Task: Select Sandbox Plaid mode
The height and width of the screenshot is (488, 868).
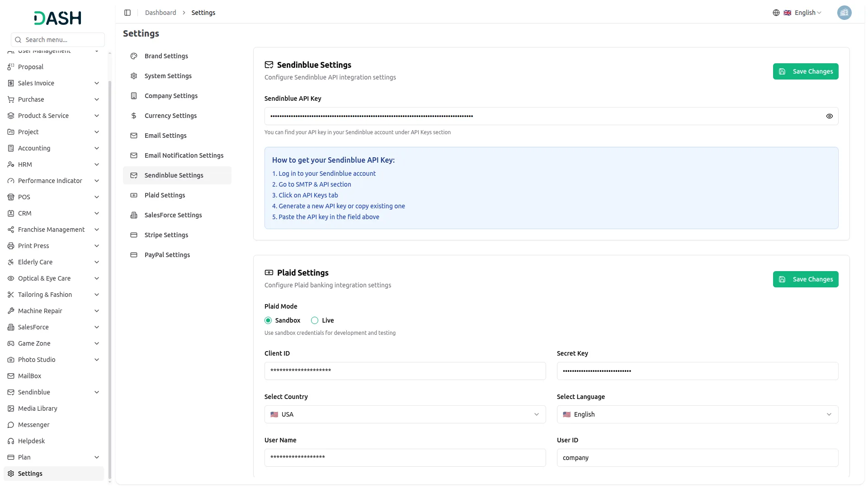Action: (x=268, y=320)
